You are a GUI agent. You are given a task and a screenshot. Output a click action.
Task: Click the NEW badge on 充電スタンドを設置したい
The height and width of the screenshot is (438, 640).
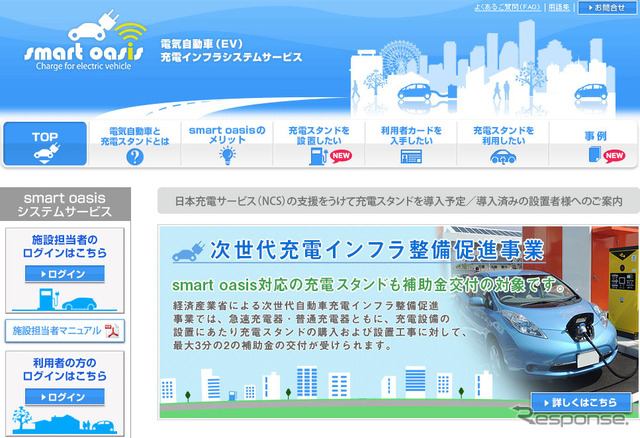tap(341, 156)
